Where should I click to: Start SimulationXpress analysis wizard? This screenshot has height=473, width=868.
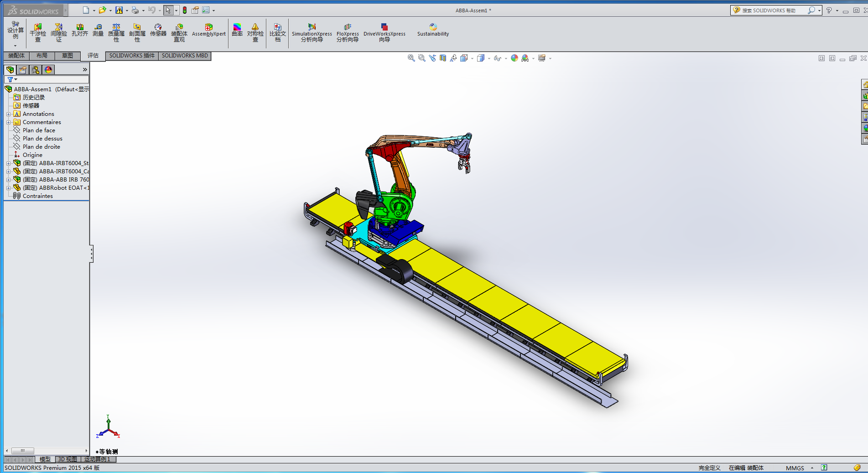(312, 33)
